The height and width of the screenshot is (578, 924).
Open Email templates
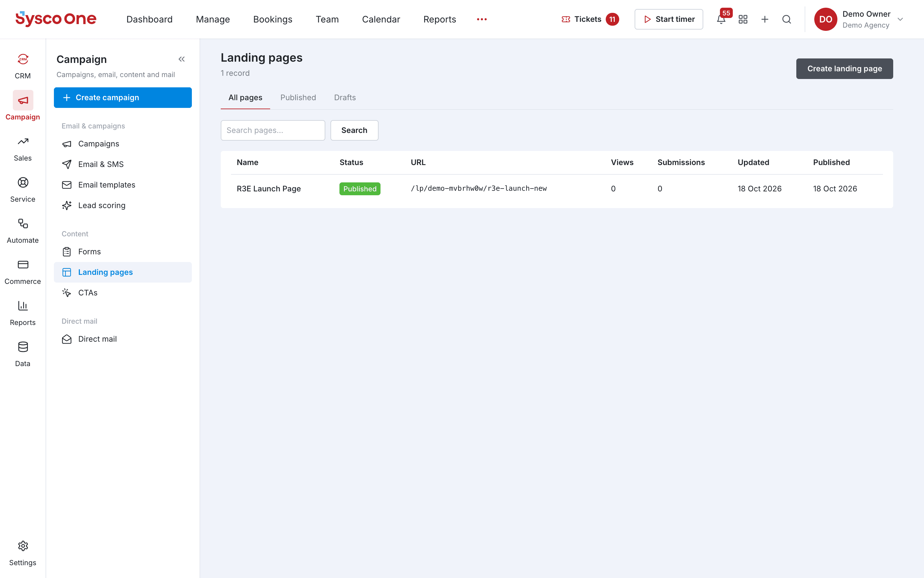click(x=123, y=185)
